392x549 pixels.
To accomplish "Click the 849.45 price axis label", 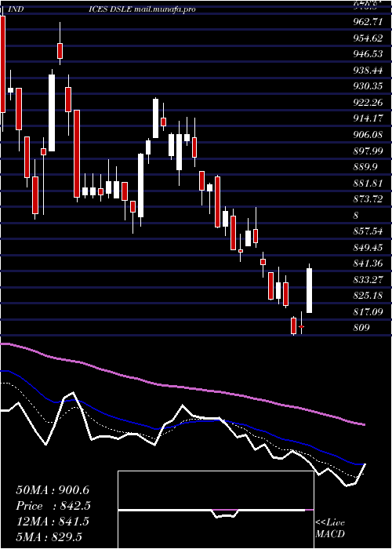I will coord(368,247).
